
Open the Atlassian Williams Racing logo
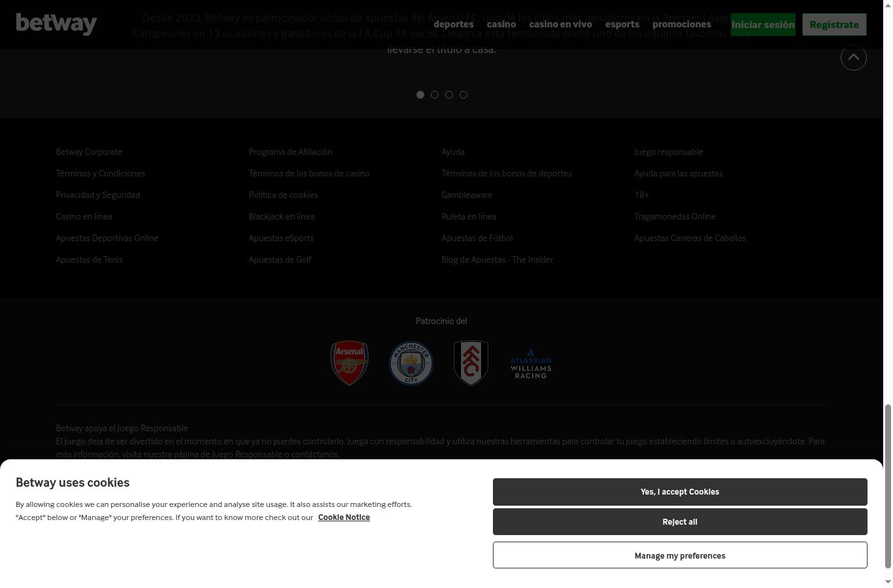pyautogui.click(x=531, y=363)
